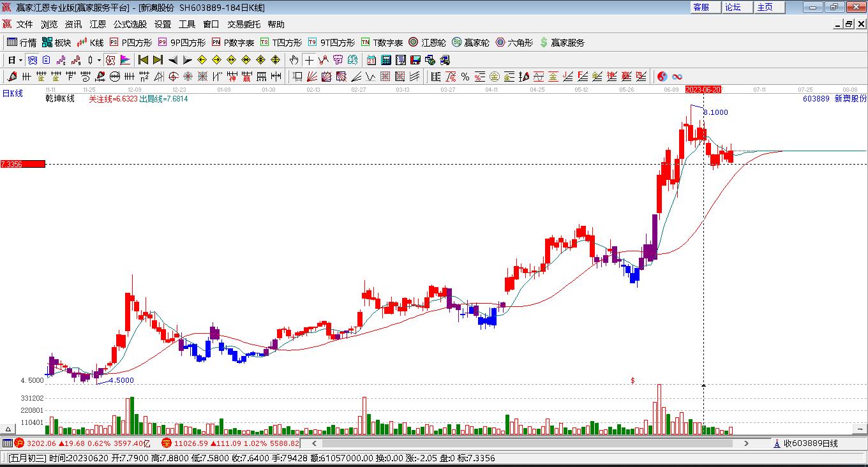This screenshot has height=467, width=868.
Task: Jump to last bar using skip-forward icon
Action: tap(158, 59)
